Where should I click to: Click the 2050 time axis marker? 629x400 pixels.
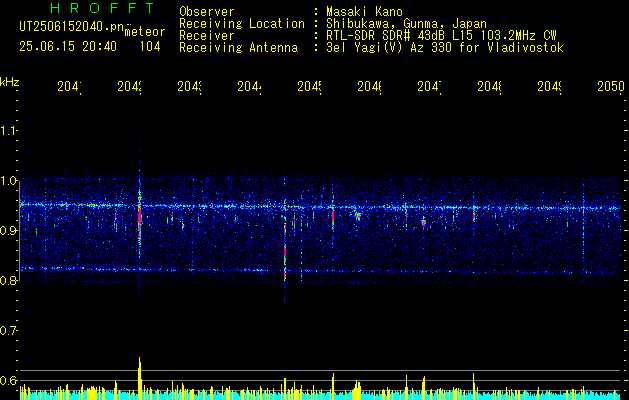coord(611,86)
